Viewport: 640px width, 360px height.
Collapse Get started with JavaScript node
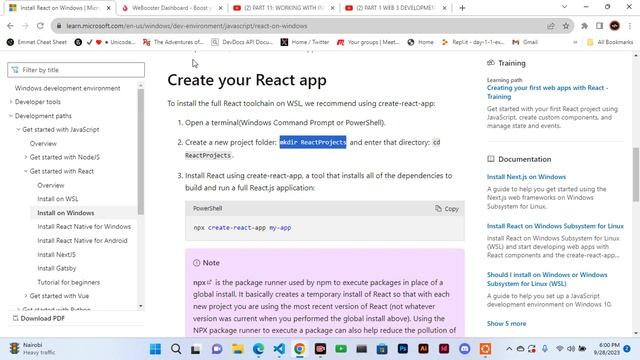(x=18, y=129)
